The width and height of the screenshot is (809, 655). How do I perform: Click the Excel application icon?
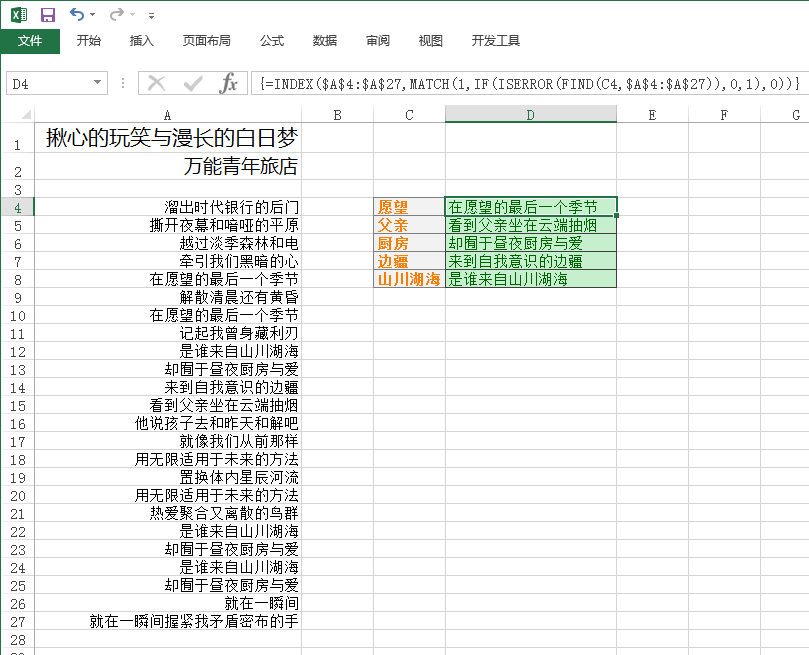pyautogui.click(x=19, y=15)
